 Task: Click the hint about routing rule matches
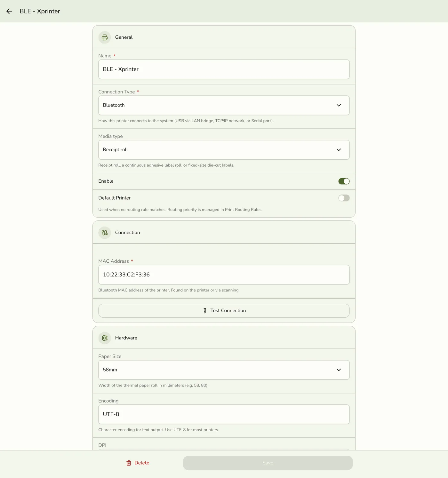click(x=180, y=210)
